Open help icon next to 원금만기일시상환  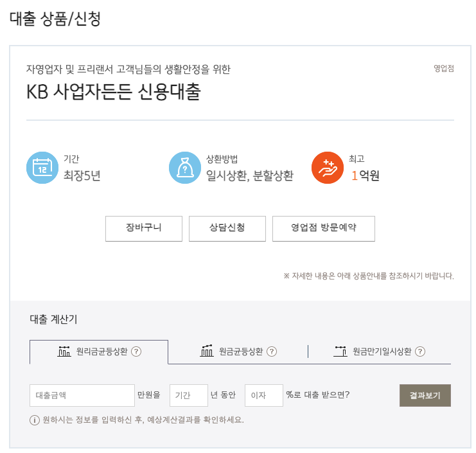click(x=420, y=351)
